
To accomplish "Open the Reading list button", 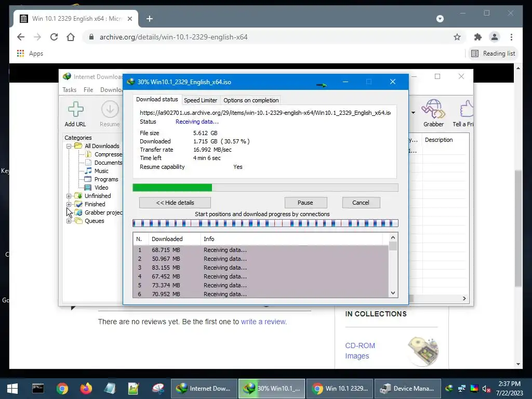I will tap(494, 54).
